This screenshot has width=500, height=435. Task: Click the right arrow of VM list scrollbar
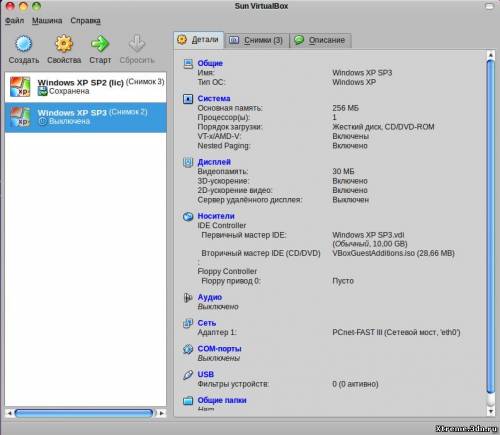pos(162,413)
